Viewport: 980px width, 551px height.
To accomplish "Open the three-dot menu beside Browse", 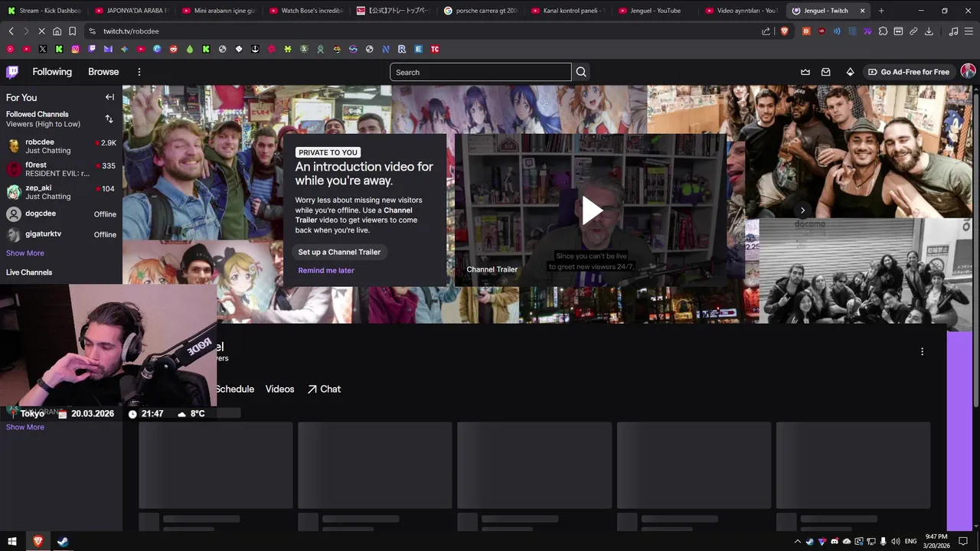I will tap(139, 72).
